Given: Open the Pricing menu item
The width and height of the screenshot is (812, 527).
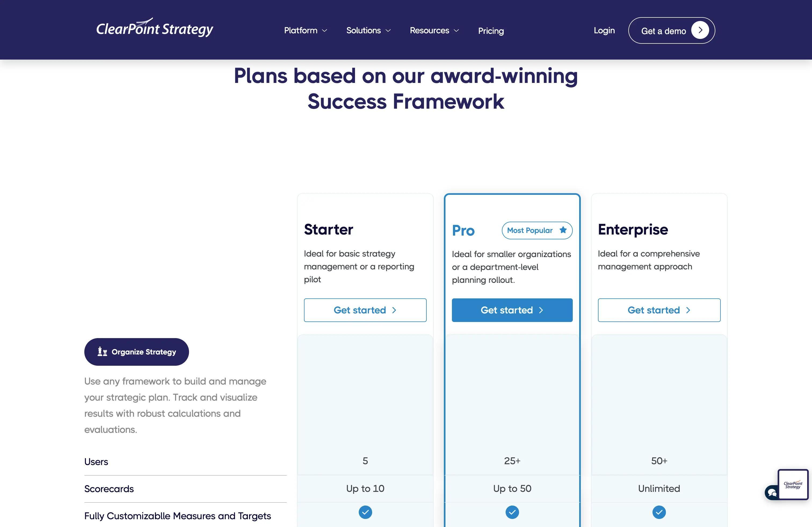Looking at the screenshot, I should tap(491, 30).
